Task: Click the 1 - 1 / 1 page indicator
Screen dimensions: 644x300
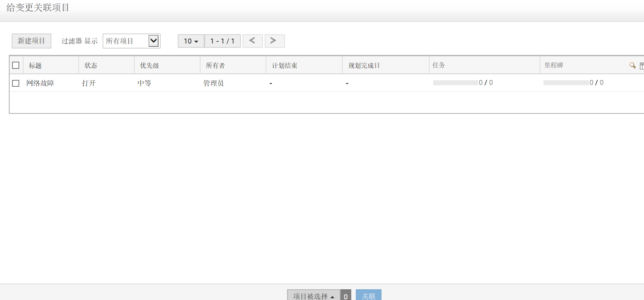Action: click(x=223, y=41)
